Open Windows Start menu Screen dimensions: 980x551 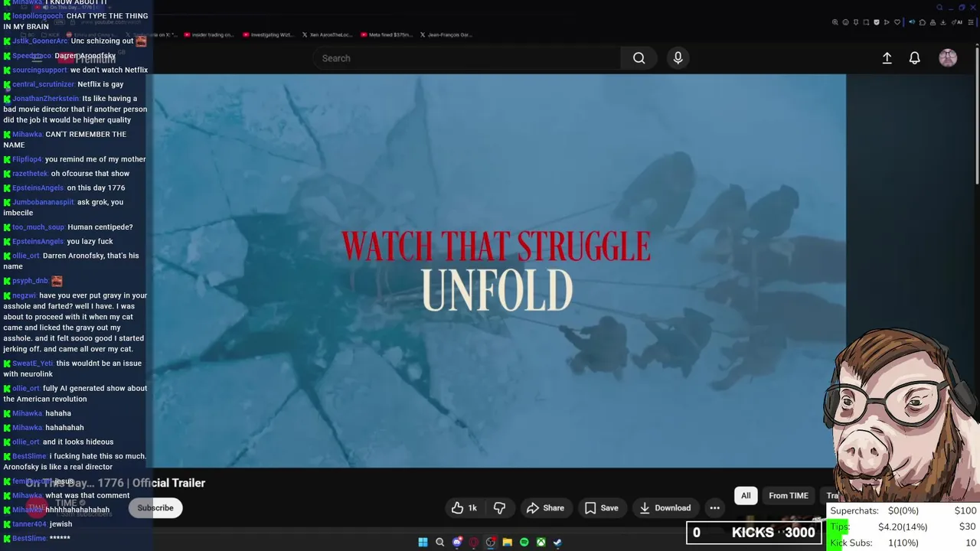(423, 543)
